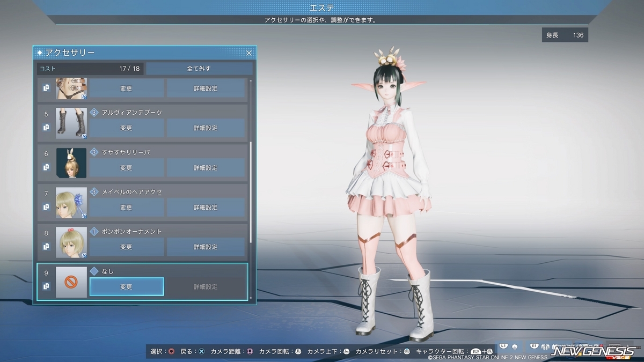Select the メイベルのヘアアクセ thumbnail
Image resolution: width=644 pixels, height=362 pixels.
[71, 203]
